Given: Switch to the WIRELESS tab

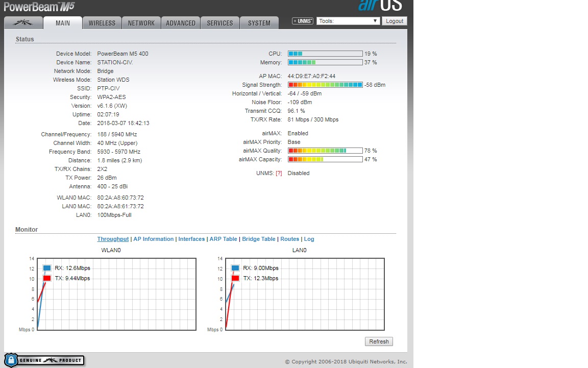Looking at the screenshot, I should coord(102,23).
